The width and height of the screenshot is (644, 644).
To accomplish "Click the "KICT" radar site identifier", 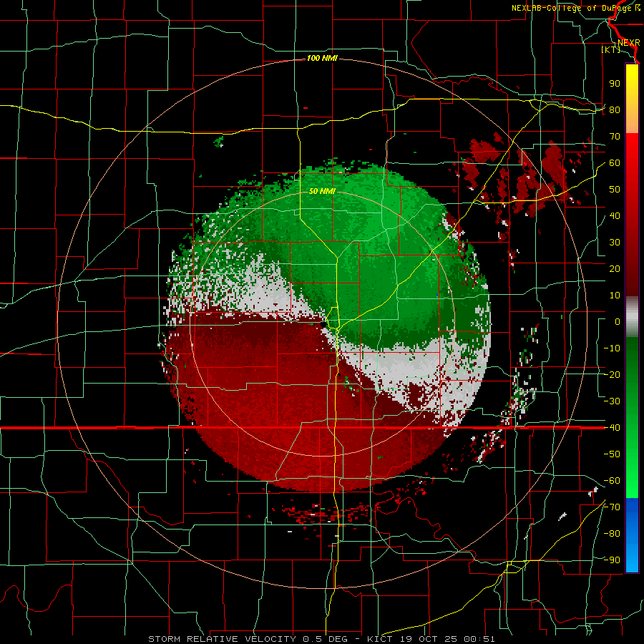I will click(380, 639).
